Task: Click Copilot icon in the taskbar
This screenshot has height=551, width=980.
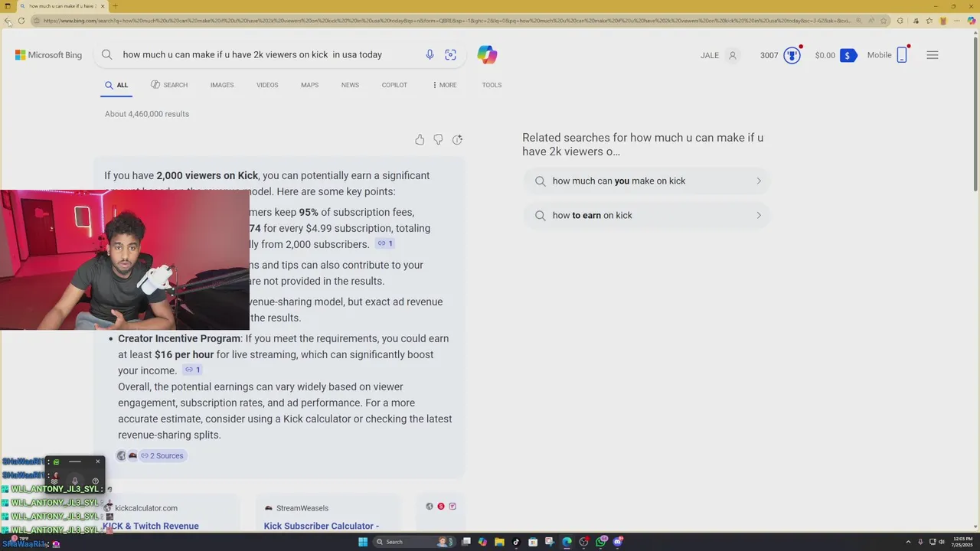Action: pyautogui.click(x=482, y=542)
